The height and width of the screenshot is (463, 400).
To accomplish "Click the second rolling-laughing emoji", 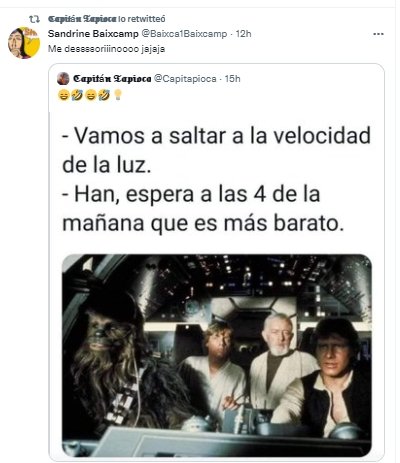I will [104, 95].
